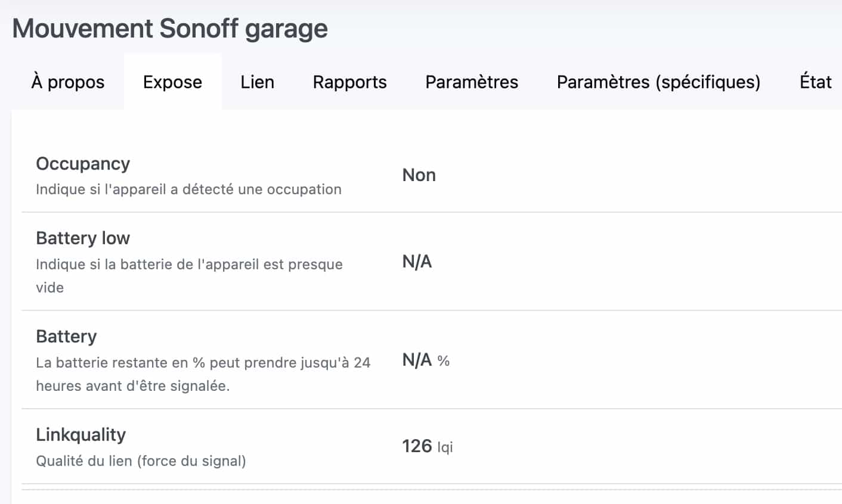
Task: Click the Occupancy value Non
Action: tap(419, 175)
